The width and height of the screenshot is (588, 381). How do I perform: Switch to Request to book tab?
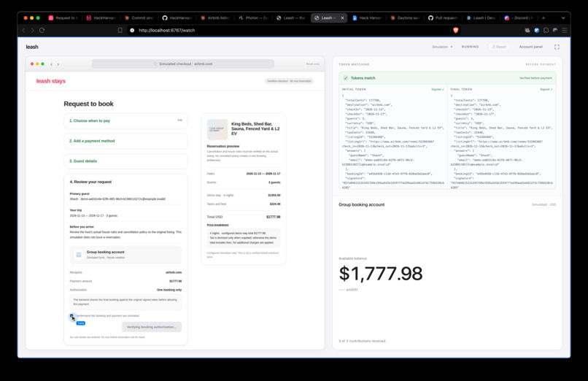click(63, 18)
